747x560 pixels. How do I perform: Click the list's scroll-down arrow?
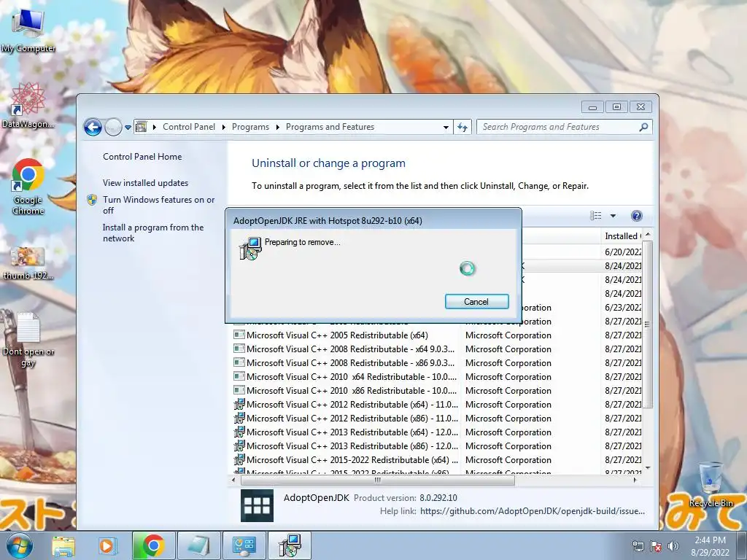(x=648, y=468)
